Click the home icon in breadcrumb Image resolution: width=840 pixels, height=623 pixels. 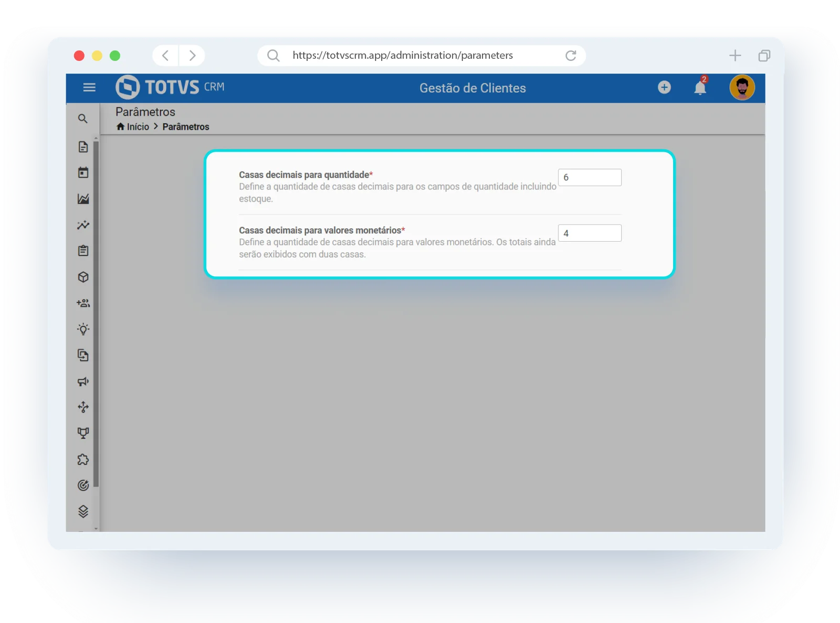click(x=120, y=127)
